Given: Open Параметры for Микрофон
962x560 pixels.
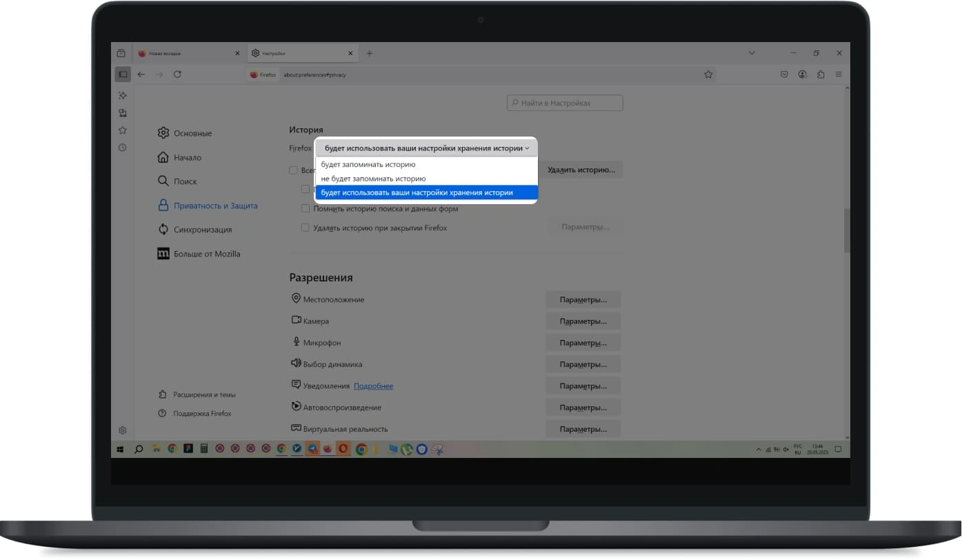Looking at the screenshot, I should coord(583,343).
